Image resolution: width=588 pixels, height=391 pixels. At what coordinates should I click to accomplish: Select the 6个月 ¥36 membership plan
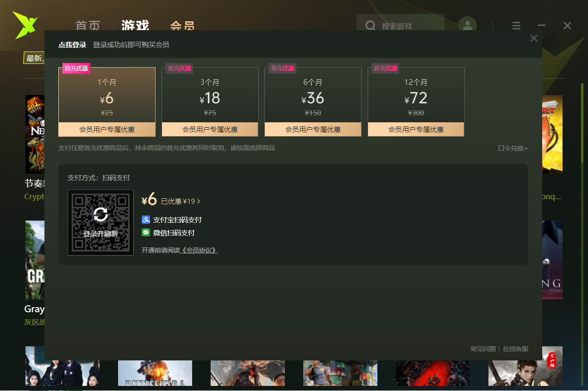tap(313, 102)
